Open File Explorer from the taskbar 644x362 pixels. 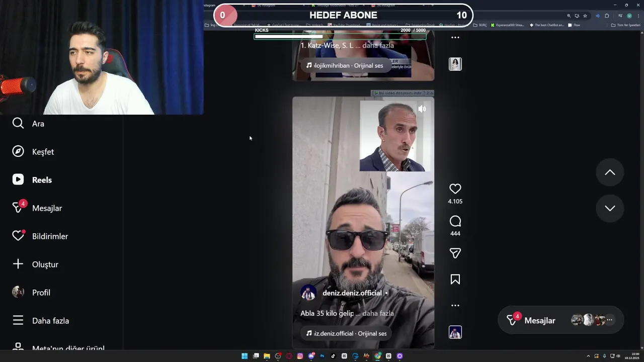tap(267, 356)
